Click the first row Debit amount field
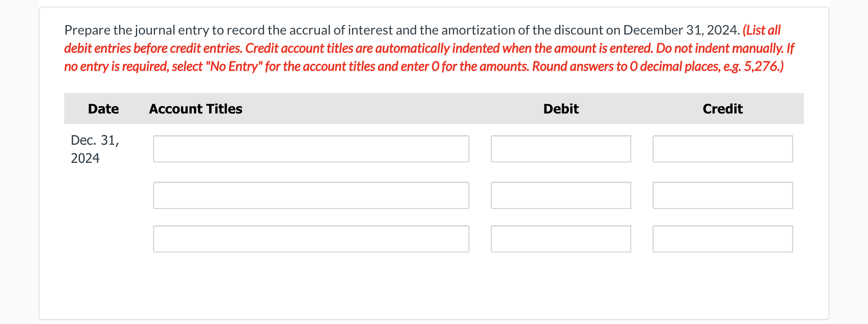The image size is (868, 324). (560, 148)
